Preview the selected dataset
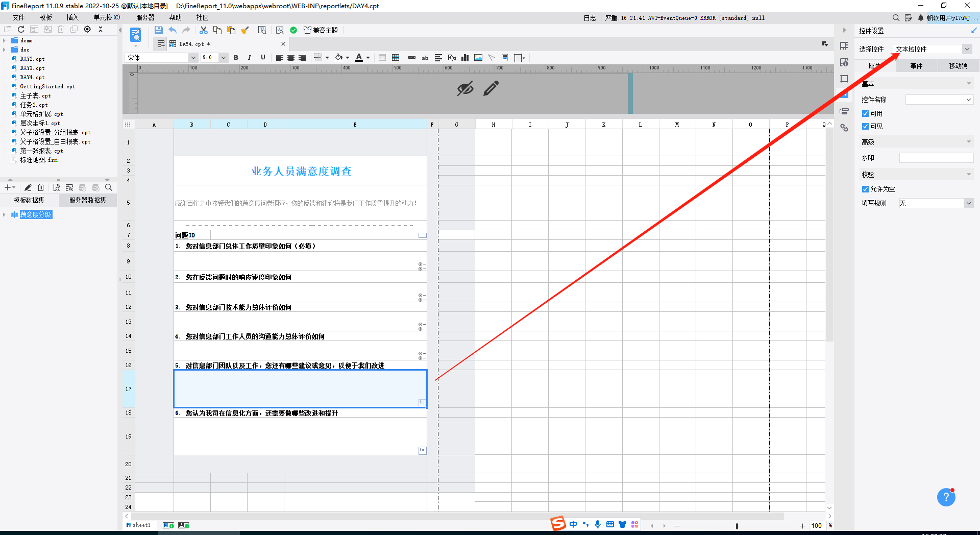 pos(57,187)
